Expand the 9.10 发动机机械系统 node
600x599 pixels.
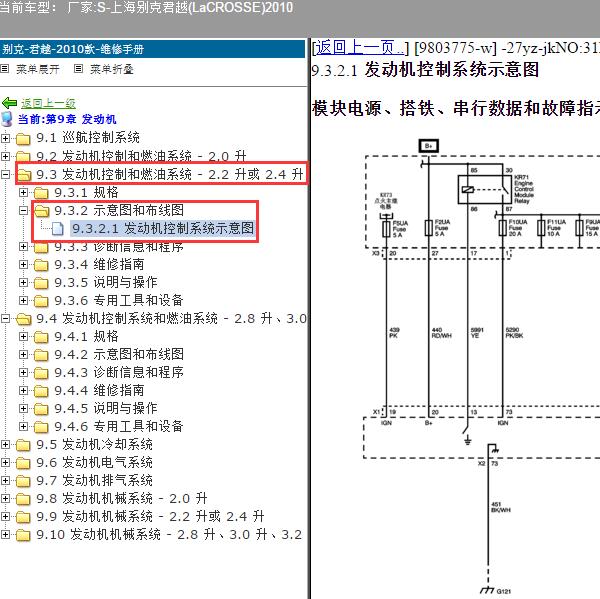coord(5,534)
